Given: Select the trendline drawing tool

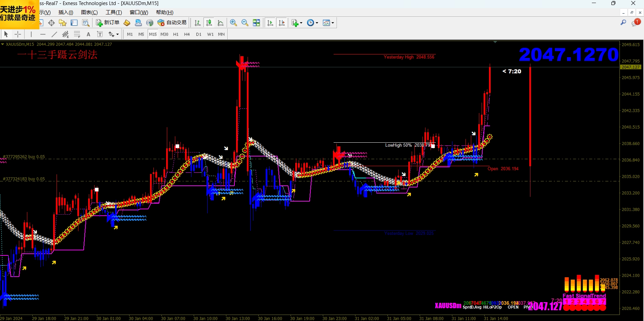Looking at the screenshot, I should click(54, 34).
